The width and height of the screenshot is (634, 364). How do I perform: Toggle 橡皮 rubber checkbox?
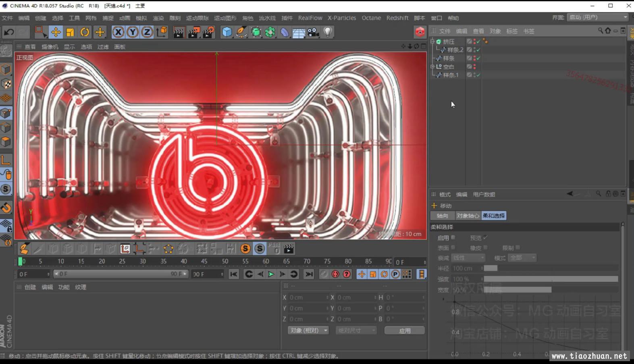(x=485, y=248)
